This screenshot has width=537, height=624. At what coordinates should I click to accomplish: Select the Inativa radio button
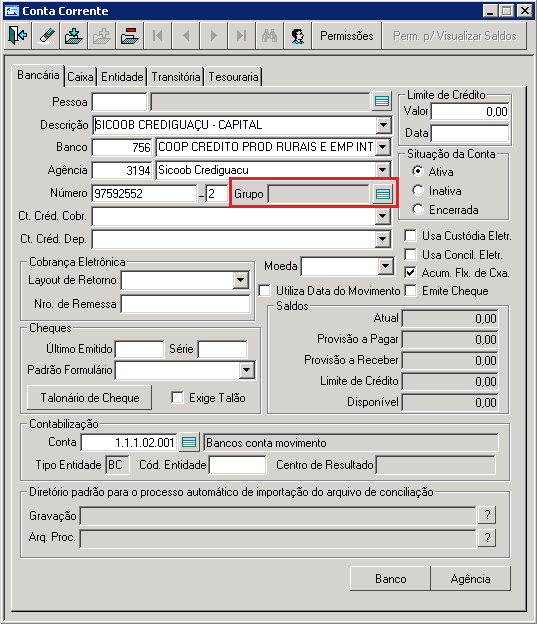point(418,191)
